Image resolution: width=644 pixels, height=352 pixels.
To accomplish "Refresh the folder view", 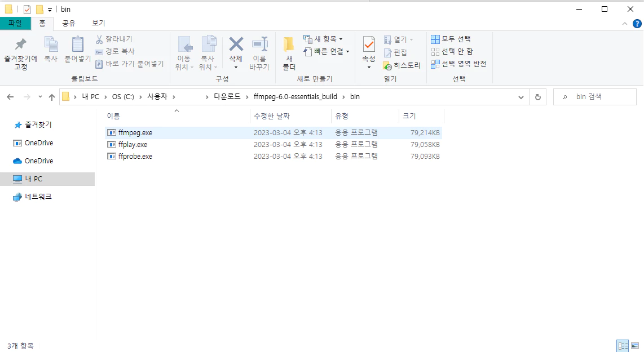I will 537,96.
